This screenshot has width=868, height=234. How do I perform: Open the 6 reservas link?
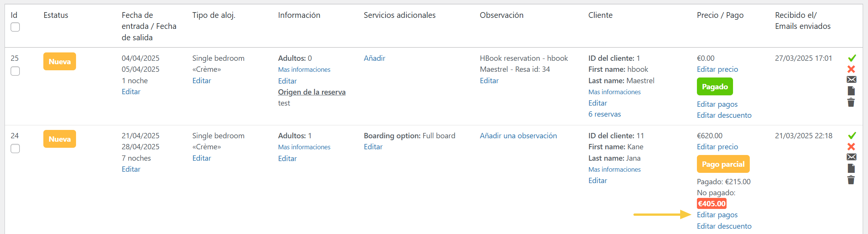605,114
